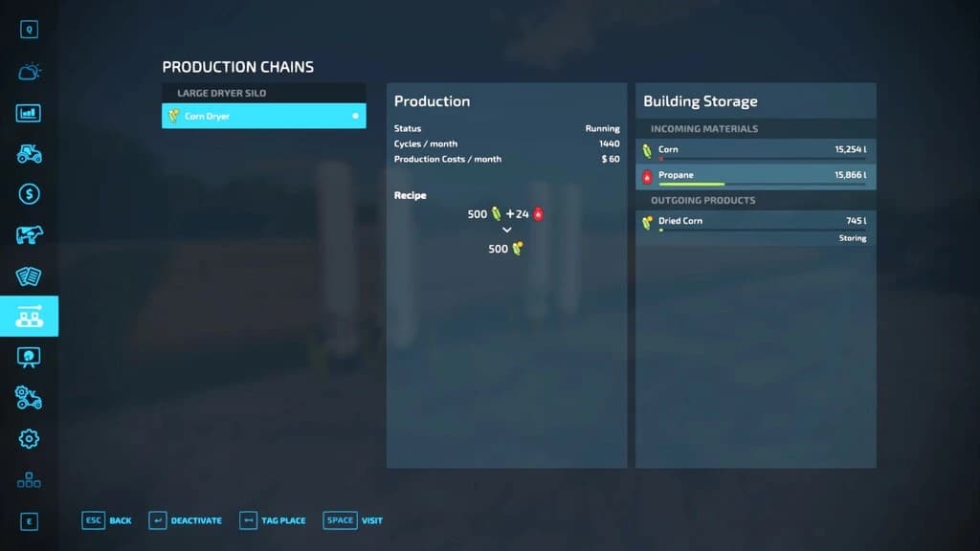The image size is (980, 551).
Task: Click the Deactivate production button
Action: tap(185, 520)
